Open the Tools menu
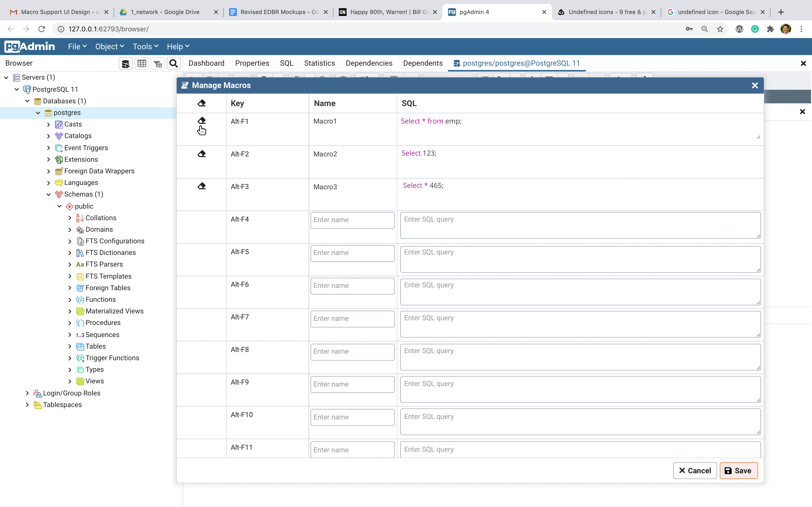Screen dimensions: 812x507 tap(145, 47)
